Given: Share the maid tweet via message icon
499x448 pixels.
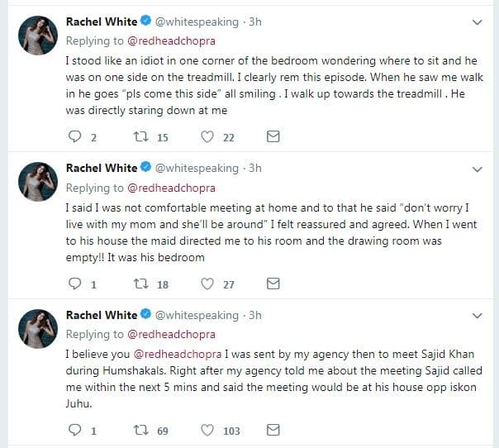Looking at the screenshot, I should [273, 284].
